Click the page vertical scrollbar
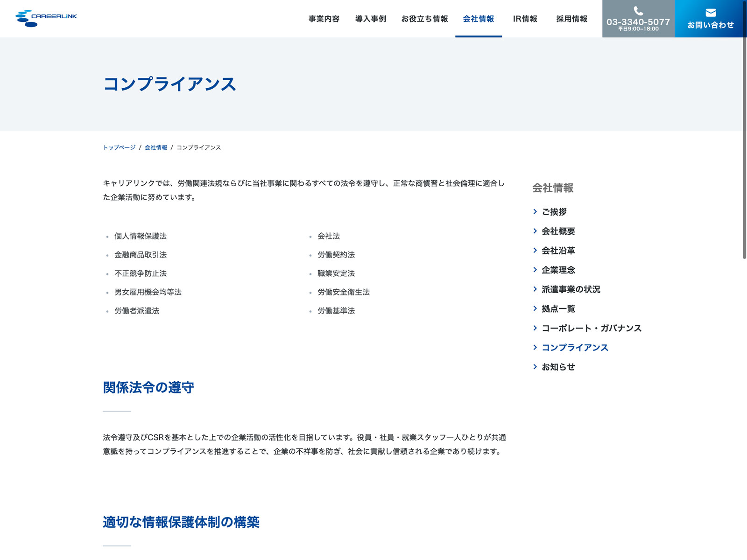Screen dimensions: 747x560 point(744,140)
